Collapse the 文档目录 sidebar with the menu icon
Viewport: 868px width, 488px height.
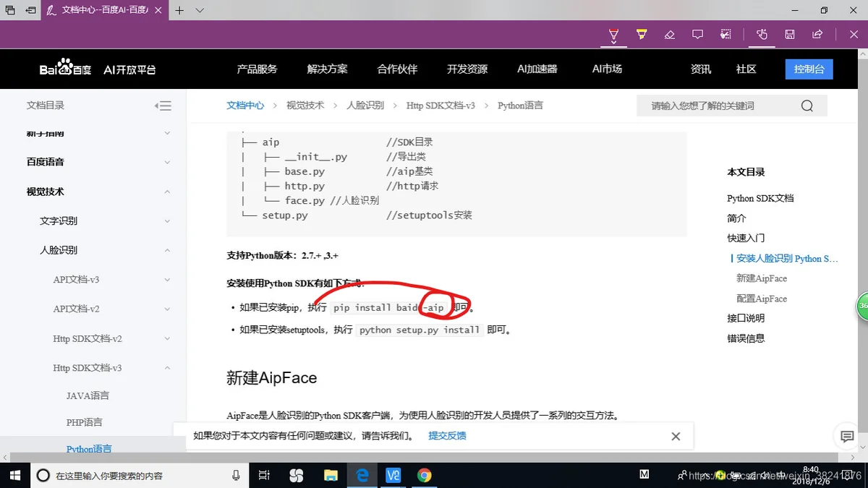(163, 106)
